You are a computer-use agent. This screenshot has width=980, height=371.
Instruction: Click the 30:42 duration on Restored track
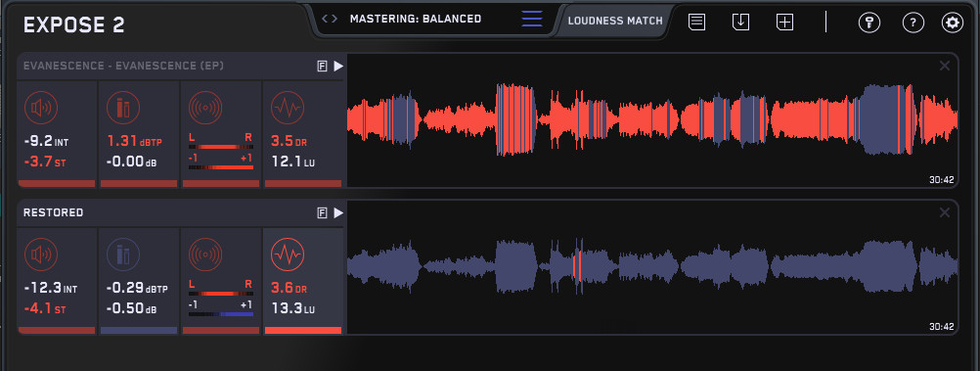(x=941, y=327)
